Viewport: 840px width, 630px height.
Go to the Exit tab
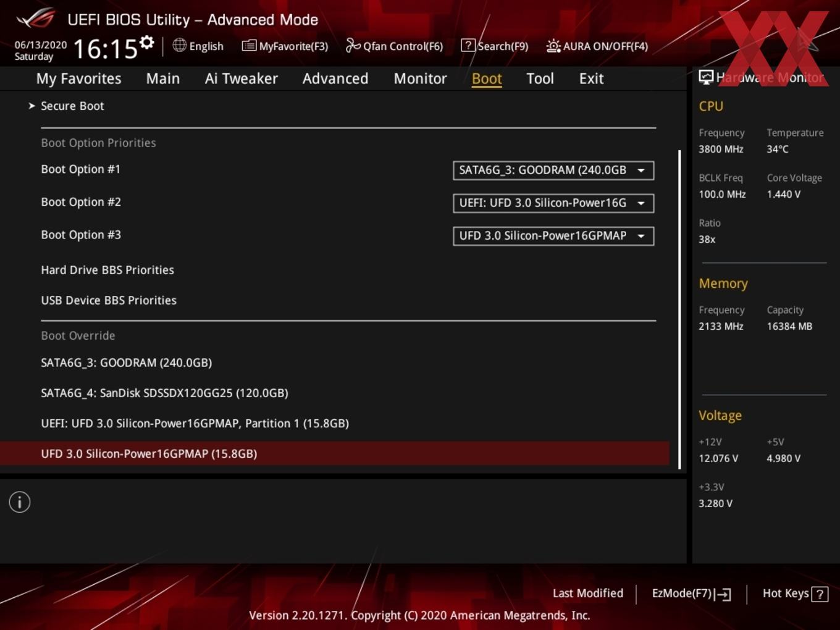pos(591,79)
